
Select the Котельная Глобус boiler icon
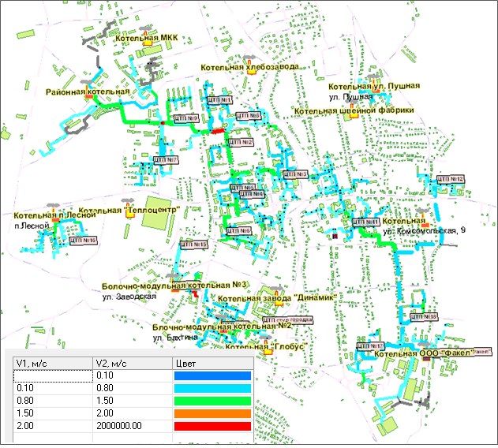click(268, 353)
